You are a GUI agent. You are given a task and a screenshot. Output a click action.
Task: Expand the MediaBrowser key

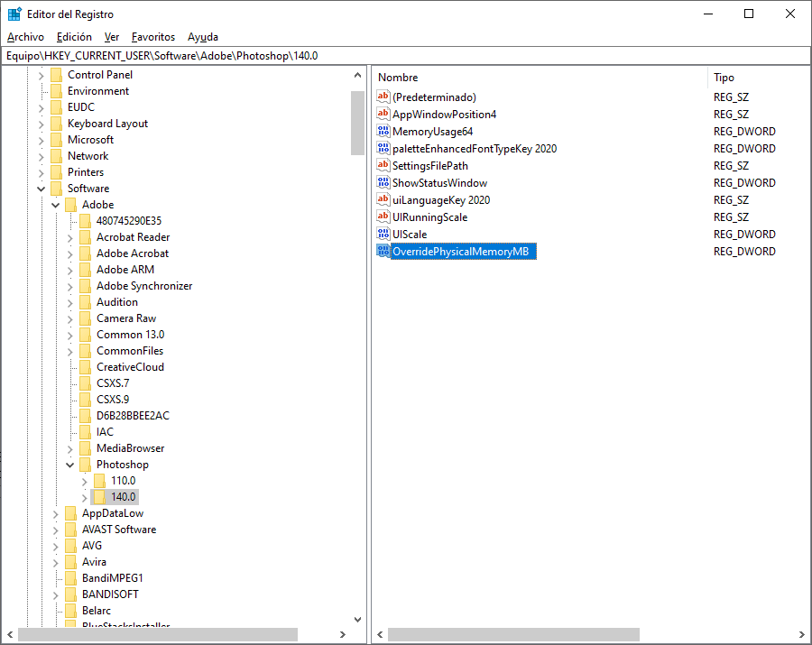pos(69,449)
